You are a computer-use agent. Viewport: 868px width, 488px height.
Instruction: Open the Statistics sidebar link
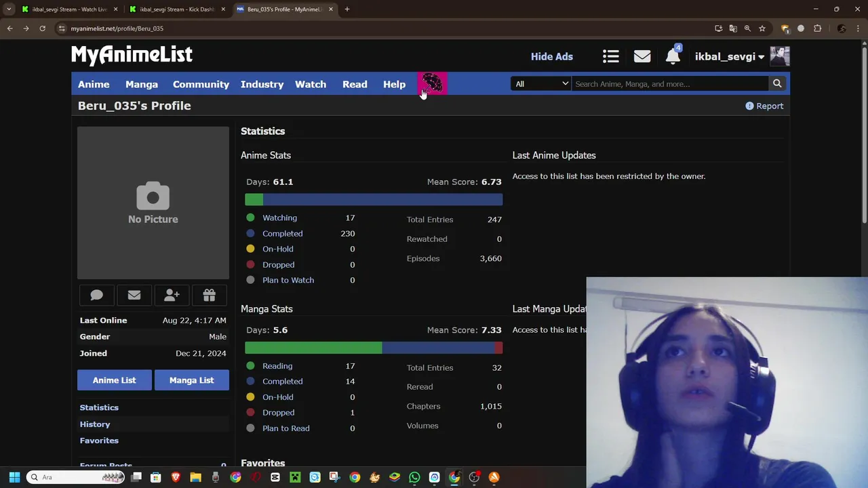point(99,407)
